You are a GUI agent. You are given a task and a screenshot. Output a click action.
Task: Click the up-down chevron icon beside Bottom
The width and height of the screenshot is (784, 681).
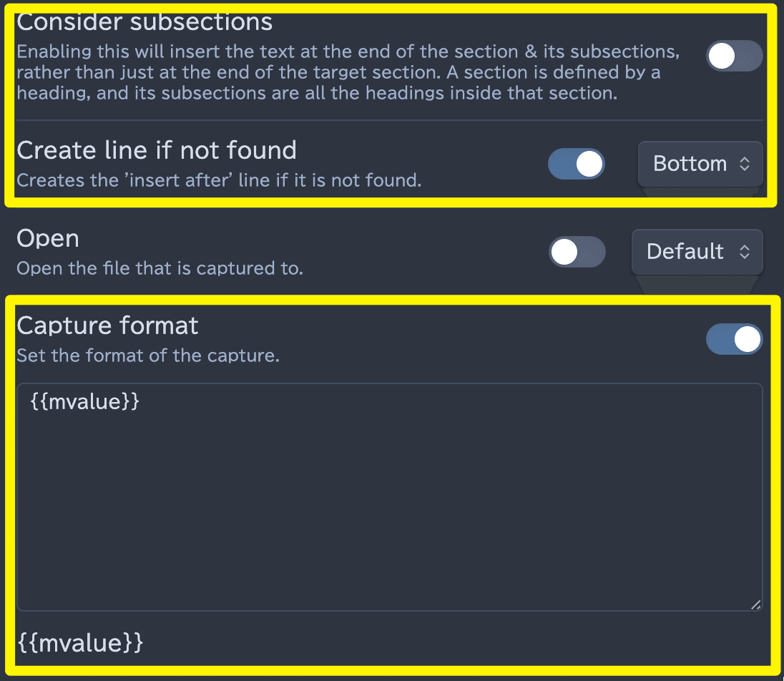[x=745, y=164]
